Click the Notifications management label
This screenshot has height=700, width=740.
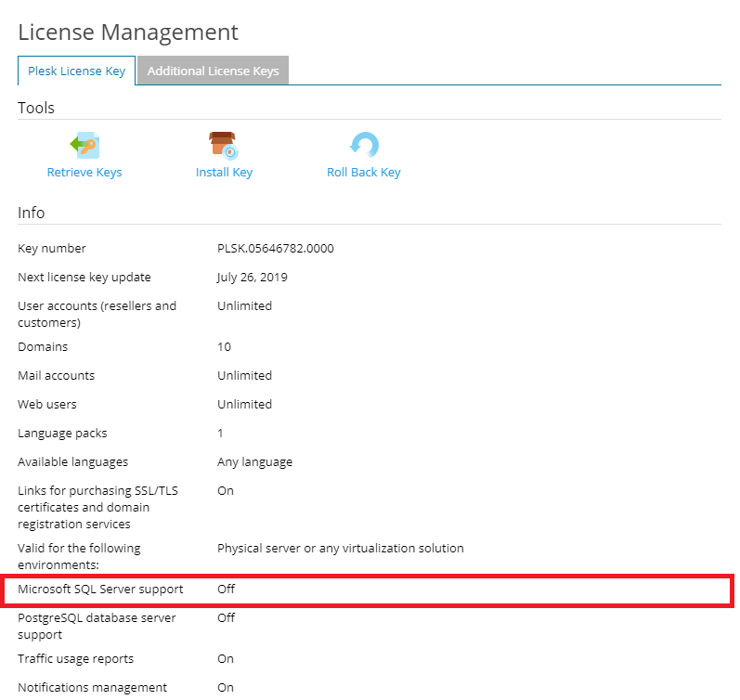(x=92, y=687)
